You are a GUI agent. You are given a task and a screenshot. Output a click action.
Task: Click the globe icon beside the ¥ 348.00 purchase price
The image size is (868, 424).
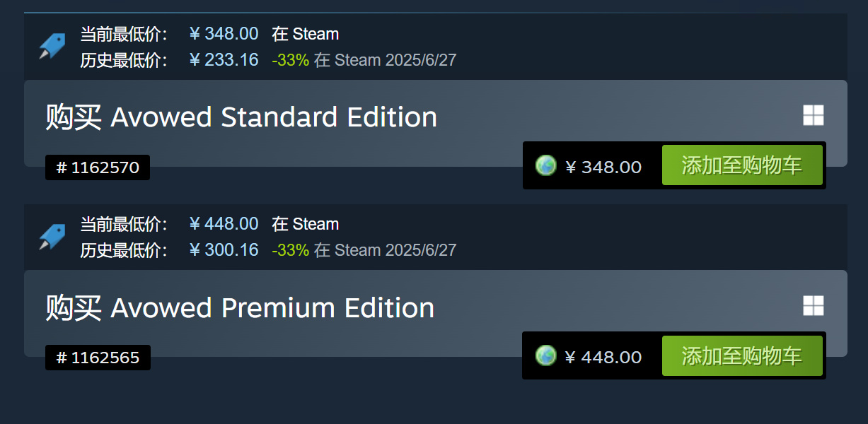pyautogui.click(x=546, y=166)
